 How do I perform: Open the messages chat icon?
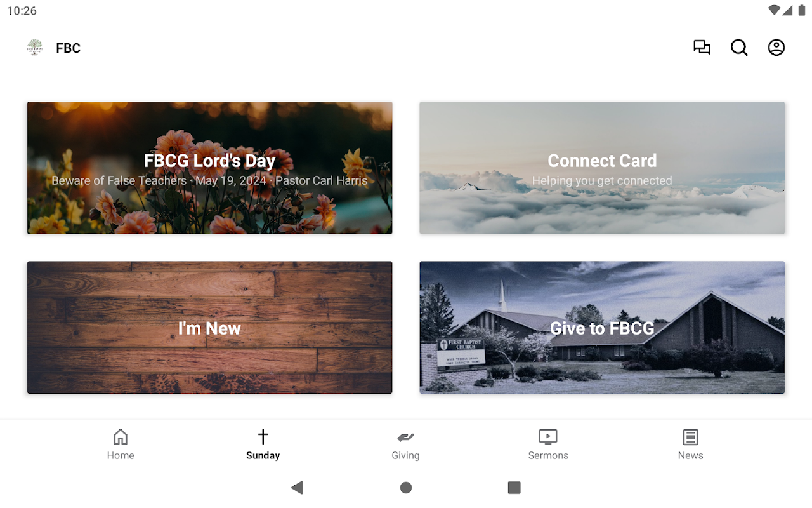(702, 48)
